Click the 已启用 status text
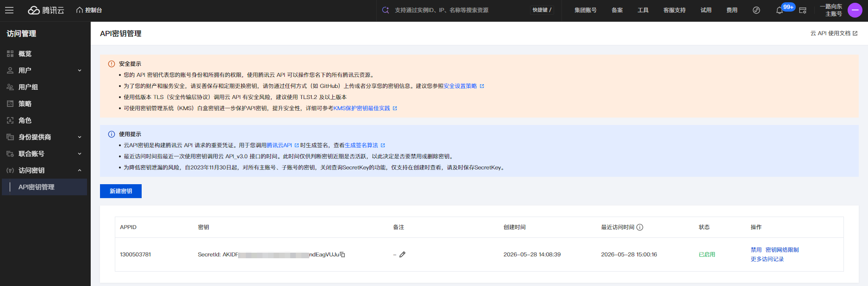This screenshot has width=868, height=286. (707, 255)
